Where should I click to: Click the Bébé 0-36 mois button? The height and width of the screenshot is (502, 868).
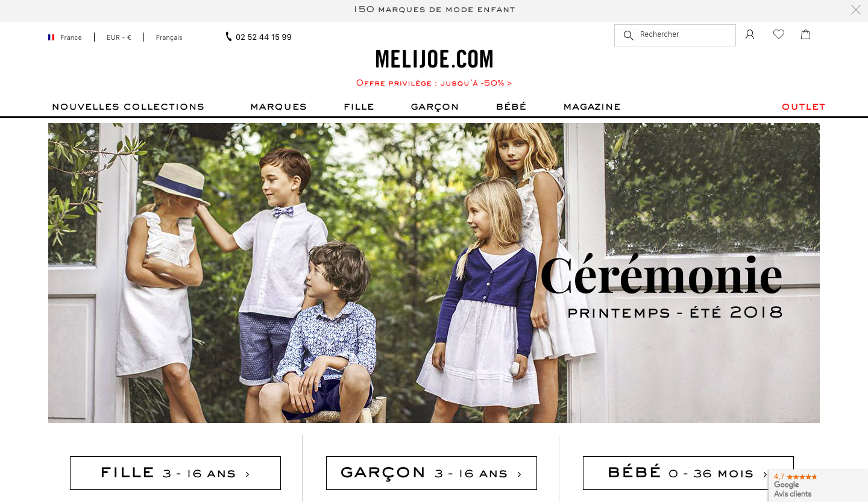688,473
